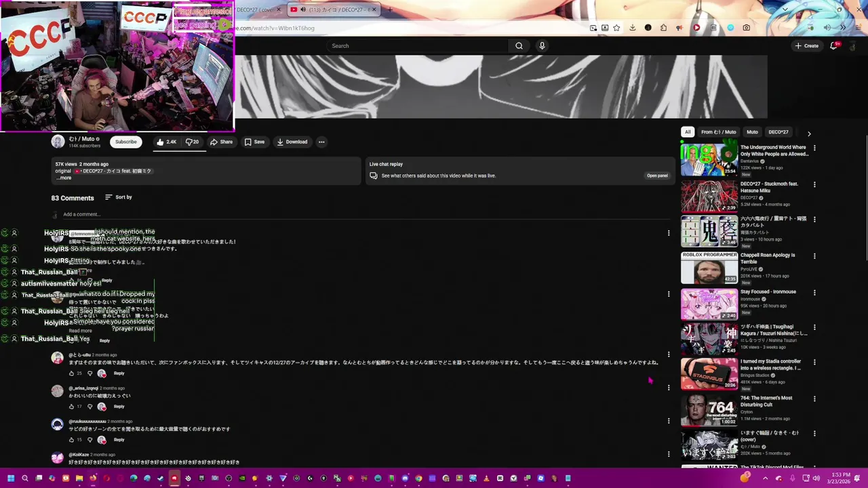Dislike the video thumbs-down button
This screenshot has width=868, height=488.
(192, 142)
